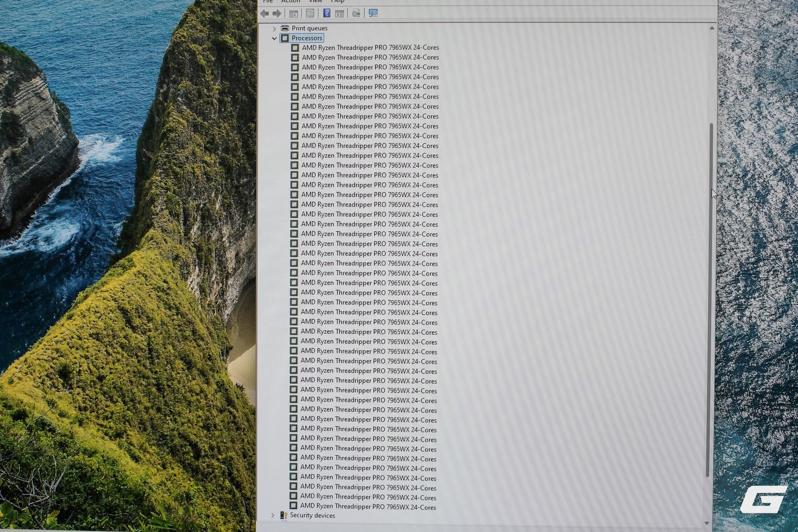Expand the Print queues category
This screenshot has height=532, width=798.
tap(274, 29)
